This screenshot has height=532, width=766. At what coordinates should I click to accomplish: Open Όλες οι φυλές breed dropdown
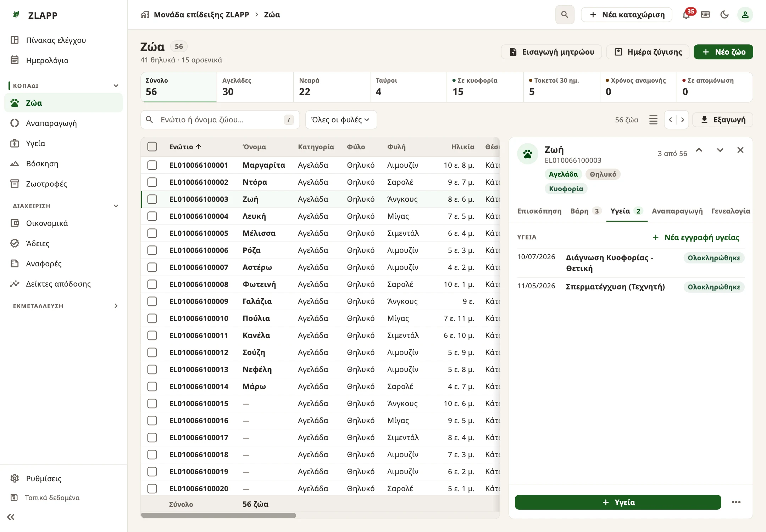point(341,120)
